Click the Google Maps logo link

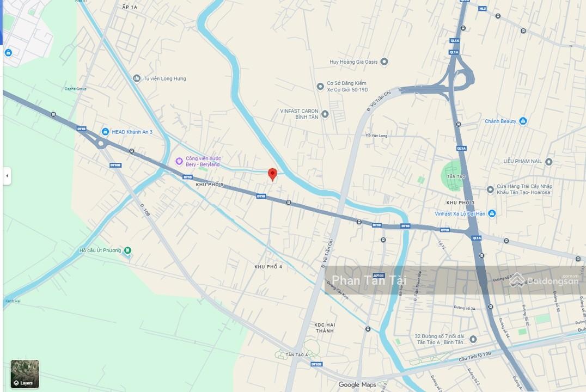(x=357, y=384)
